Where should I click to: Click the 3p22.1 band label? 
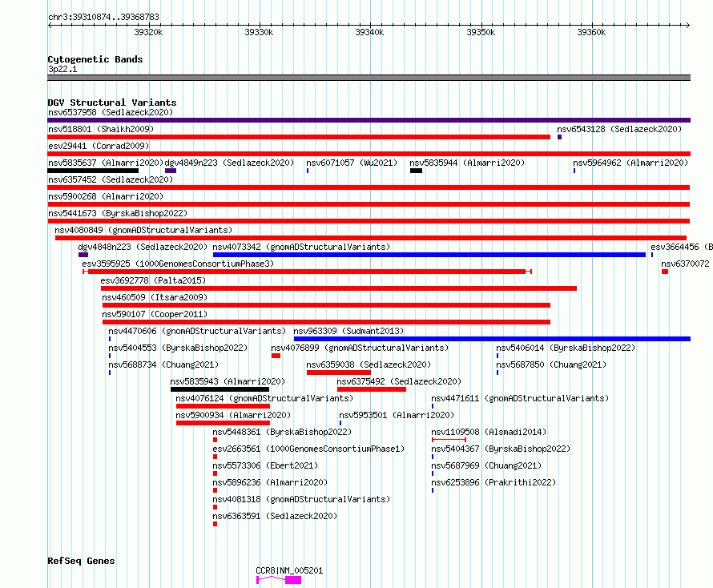coord(62,69)
